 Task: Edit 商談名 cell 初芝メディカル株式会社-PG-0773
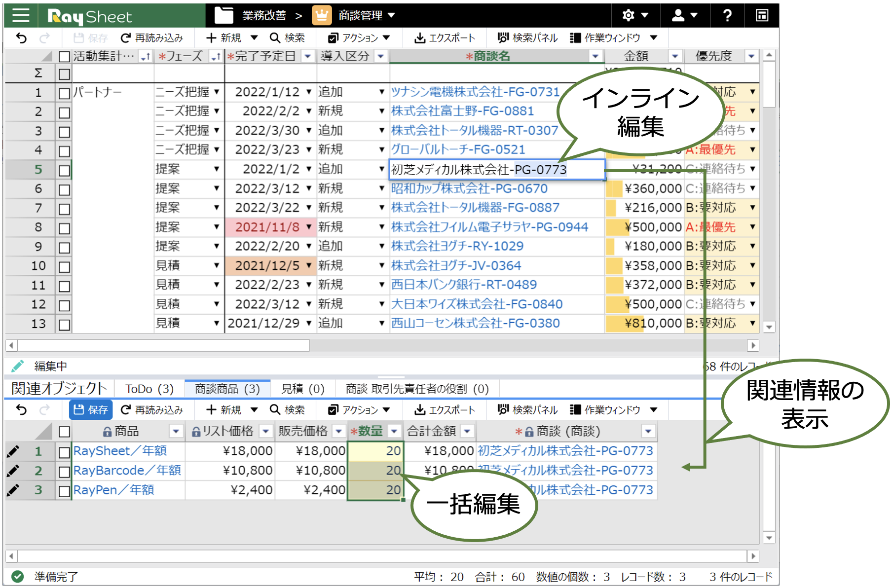pyautogui.click(x=497, y=169)
